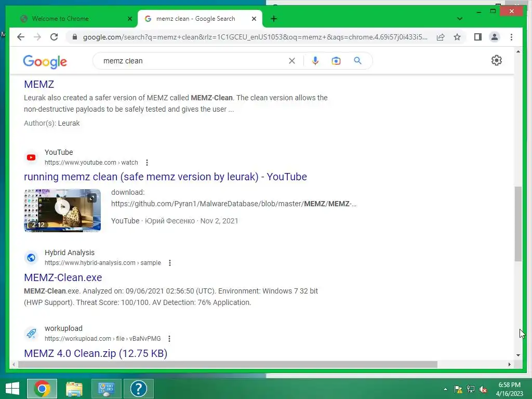
Task: View site information padlock icon
Action: coord(75,37)
